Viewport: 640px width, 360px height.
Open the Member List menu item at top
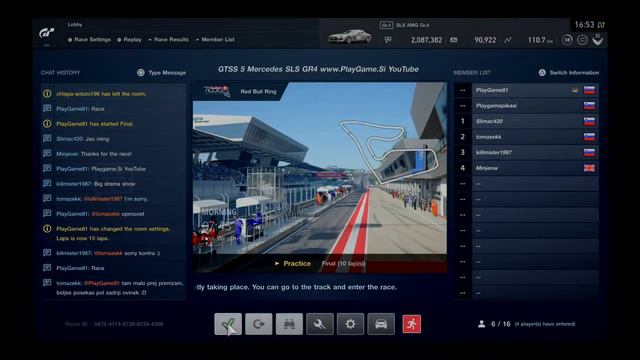coord(215,40)
